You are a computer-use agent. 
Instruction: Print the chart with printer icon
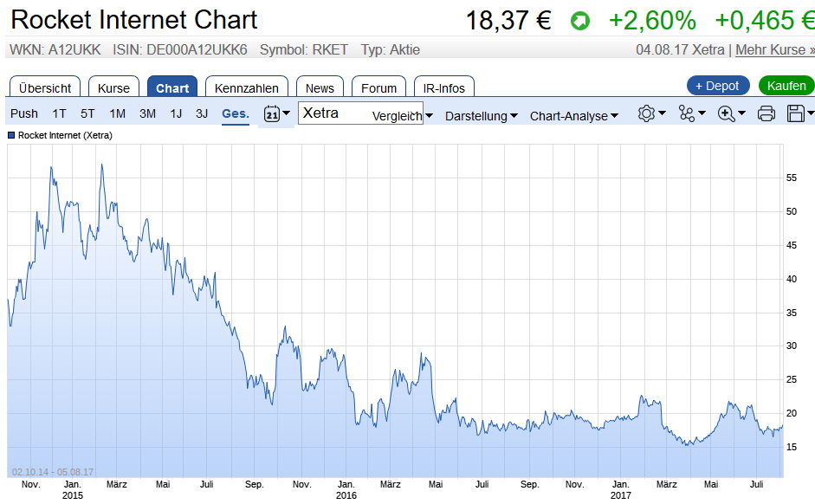(x=766, y=113)
